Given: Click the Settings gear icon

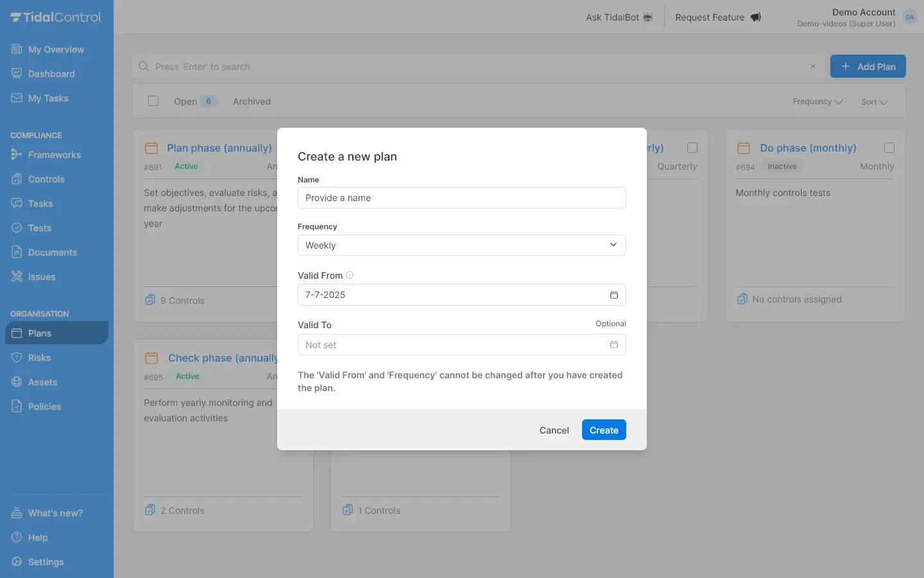Looking at the screenshot, I should tap(17, 562).
